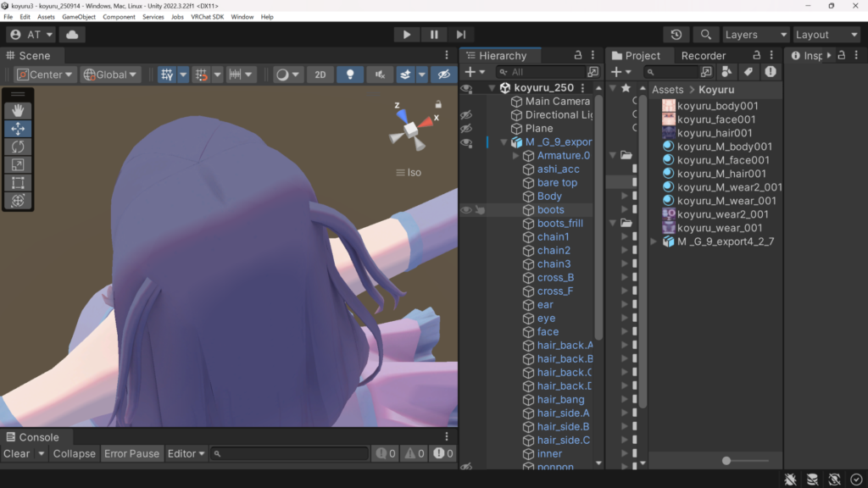The image size is (868, 488).
Task: Click the console Clear button
Action: [x=16, y=454]
